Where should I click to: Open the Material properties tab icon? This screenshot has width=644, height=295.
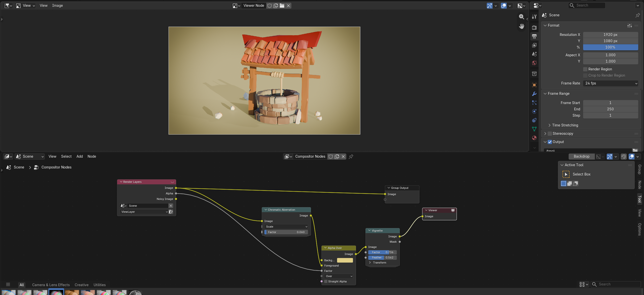coord(534,138)
